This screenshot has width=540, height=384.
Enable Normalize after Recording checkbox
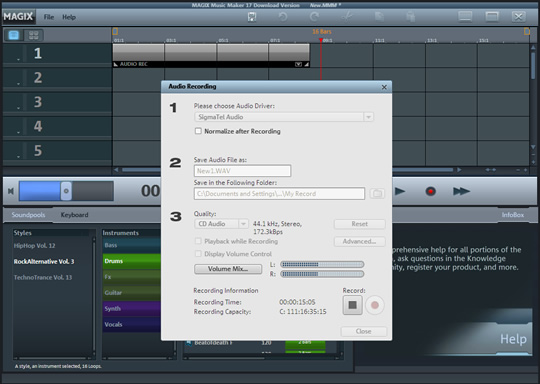click(x=198, y=131)
